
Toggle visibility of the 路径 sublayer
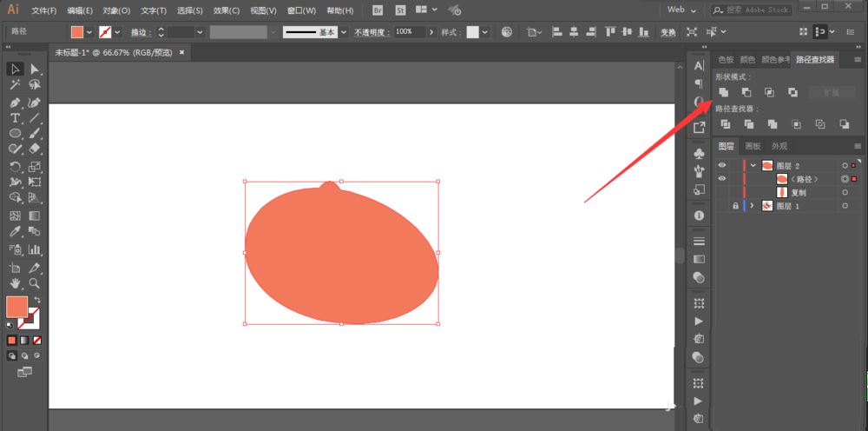coord(722,179)
